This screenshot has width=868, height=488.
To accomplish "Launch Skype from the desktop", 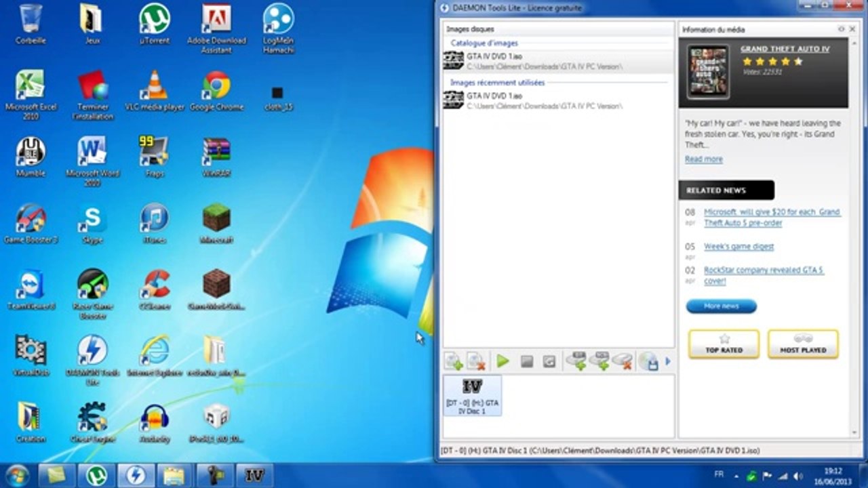I will (92, 223).
